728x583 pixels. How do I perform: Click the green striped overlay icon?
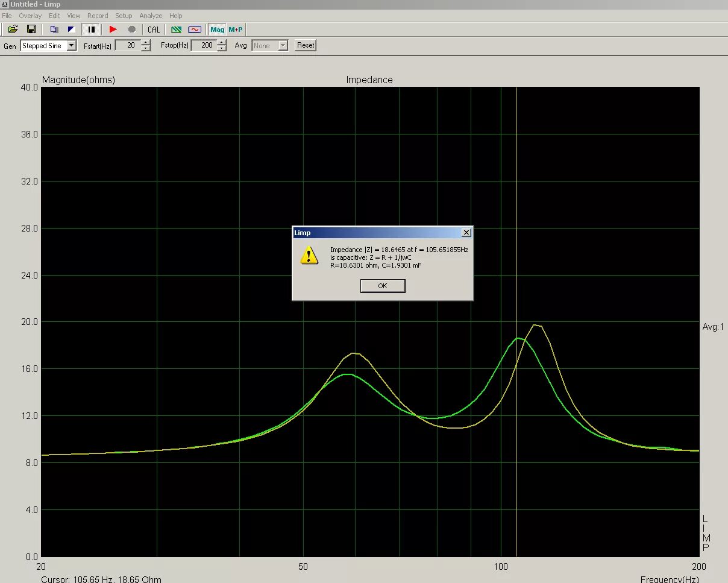(176, 29)
